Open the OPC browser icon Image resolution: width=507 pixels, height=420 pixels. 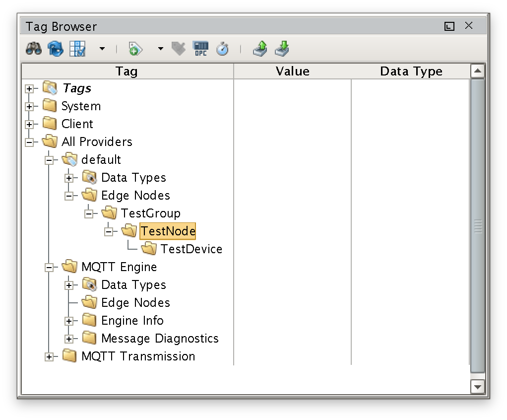pyautogui.click(x=200, y=49)
